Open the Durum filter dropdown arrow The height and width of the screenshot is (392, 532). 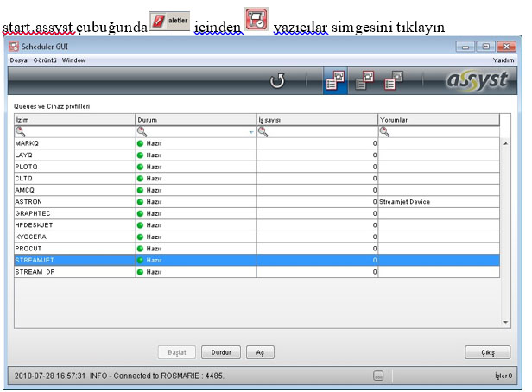pos(251,132)
